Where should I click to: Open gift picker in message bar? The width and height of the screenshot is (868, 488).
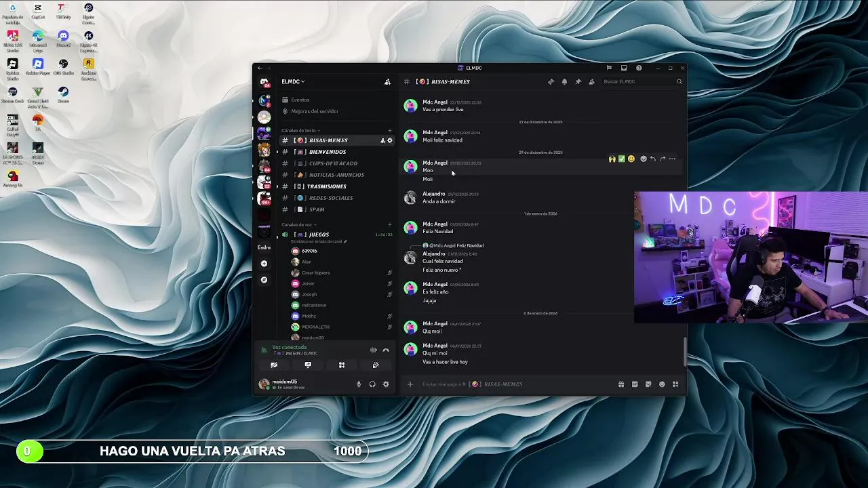click(621, 384)
